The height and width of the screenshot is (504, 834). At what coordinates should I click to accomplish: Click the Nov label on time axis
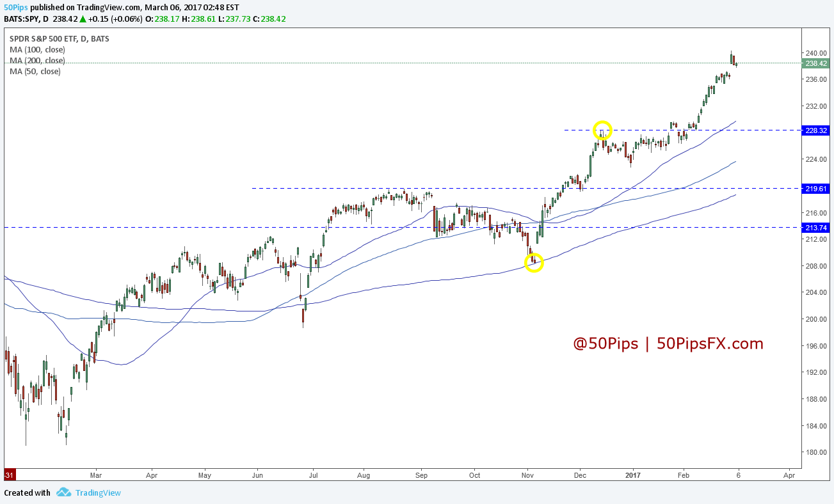point(527,475)
